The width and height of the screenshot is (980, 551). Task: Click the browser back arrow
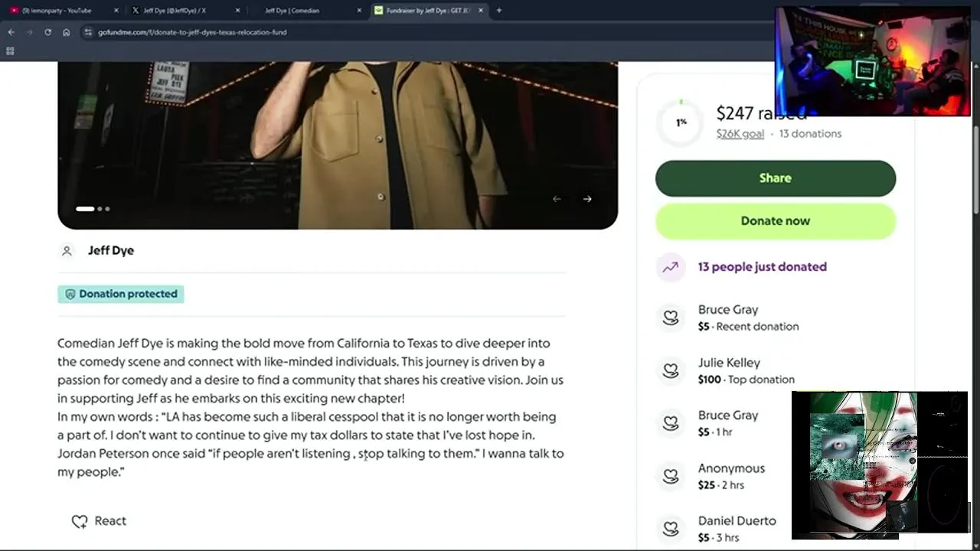[11, 32]
